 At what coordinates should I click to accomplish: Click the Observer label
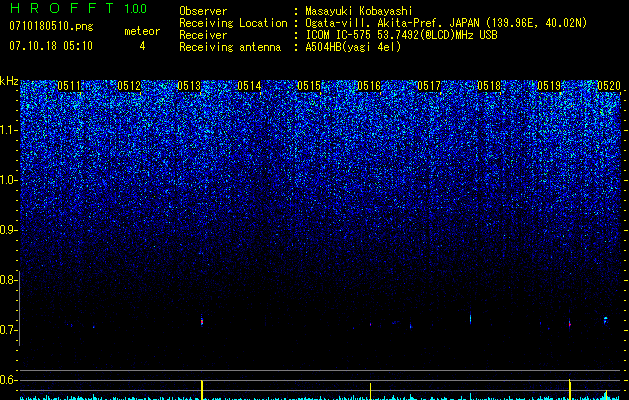203,11
